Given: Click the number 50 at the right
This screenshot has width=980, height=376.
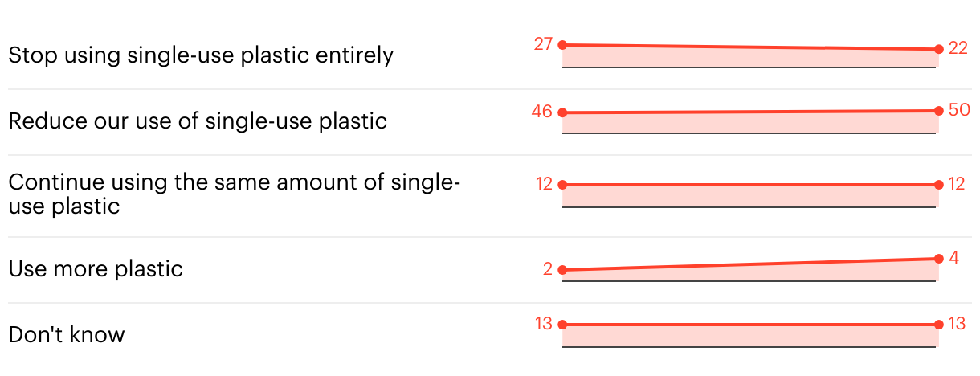Looking at the screenshot, I should pyautogui.click(x=959, y=110).
